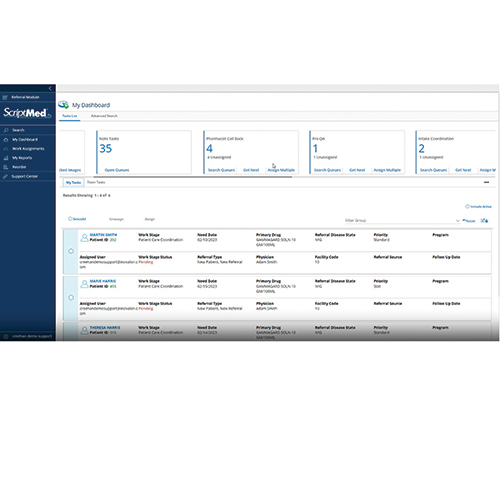Click Get Next in Pharmacist Call Back card

click(251, 170)
